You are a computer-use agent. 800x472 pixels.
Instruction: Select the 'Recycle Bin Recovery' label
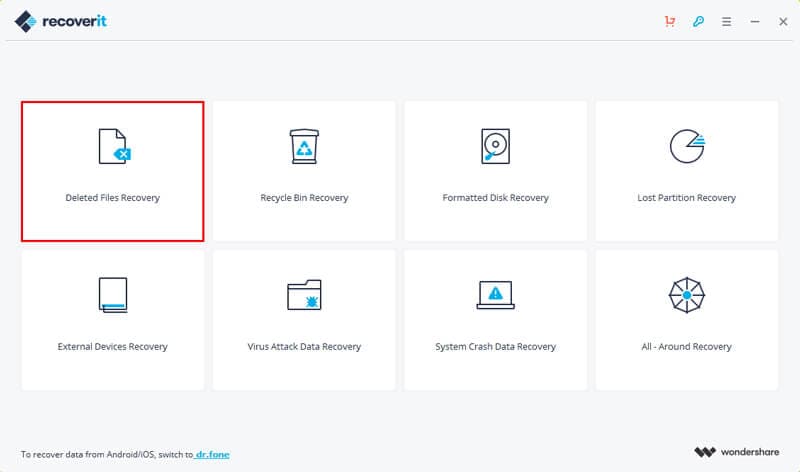pyautogui.click(x=304, y=197)
